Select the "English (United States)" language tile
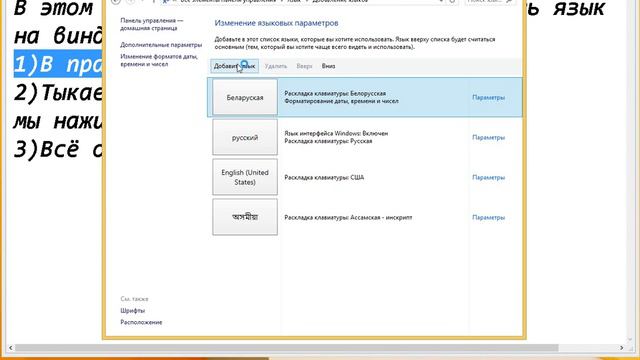 [245, 177]
